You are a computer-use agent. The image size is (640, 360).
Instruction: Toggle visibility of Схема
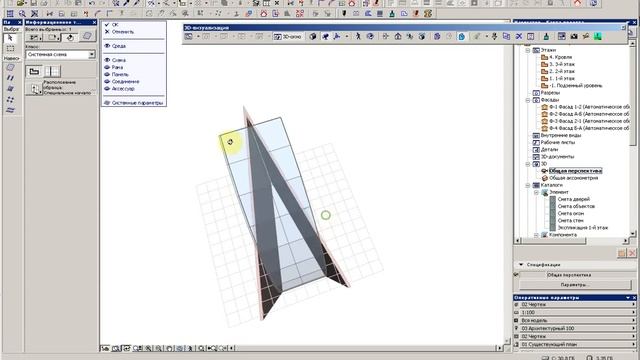[107, 60]
